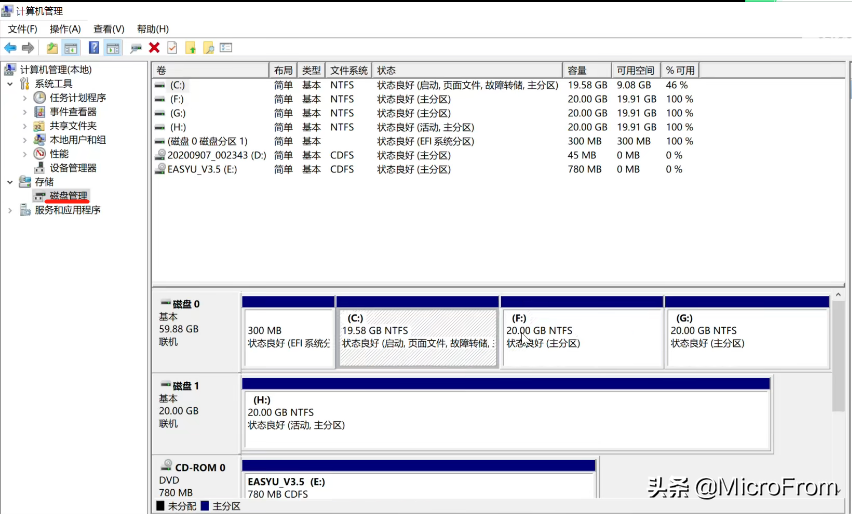852x514 pixels.
Task: Collapse the 系统工具 tree node
Action: 10,84
